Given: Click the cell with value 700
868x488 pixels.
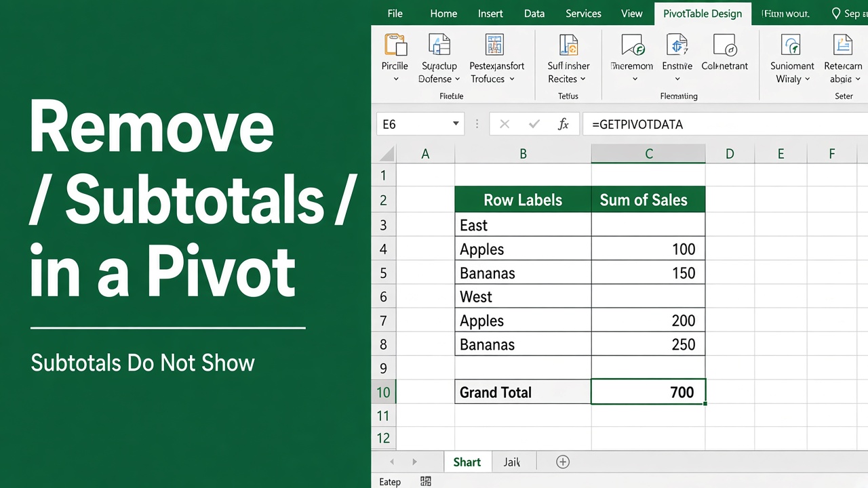Looking at the screenshot, I should [648, 392].
